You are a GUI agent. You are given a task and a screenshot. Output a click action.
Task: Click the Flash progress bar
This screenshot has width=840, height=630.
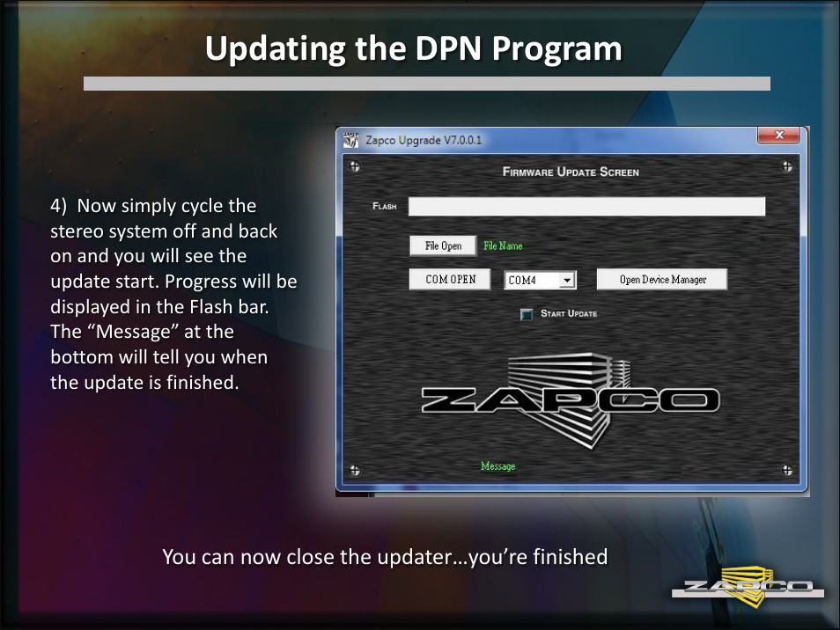586,207
